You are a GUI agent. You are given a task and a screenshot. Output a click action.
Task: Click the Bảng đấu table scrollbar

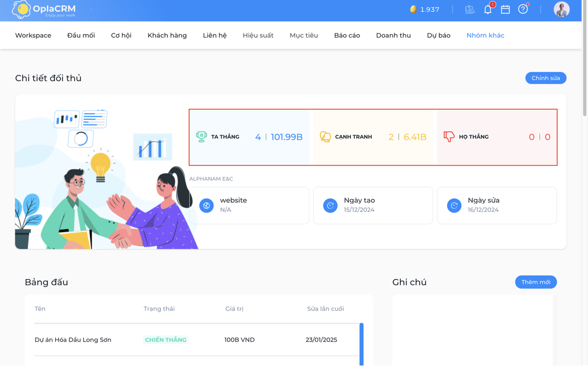click(362, 344)
